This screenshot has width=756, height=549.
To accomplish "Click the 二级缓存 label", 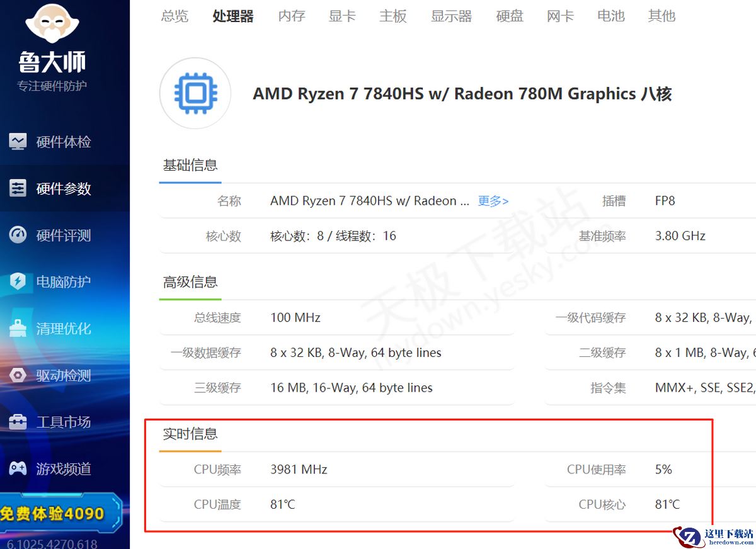I will coord(602,353).
